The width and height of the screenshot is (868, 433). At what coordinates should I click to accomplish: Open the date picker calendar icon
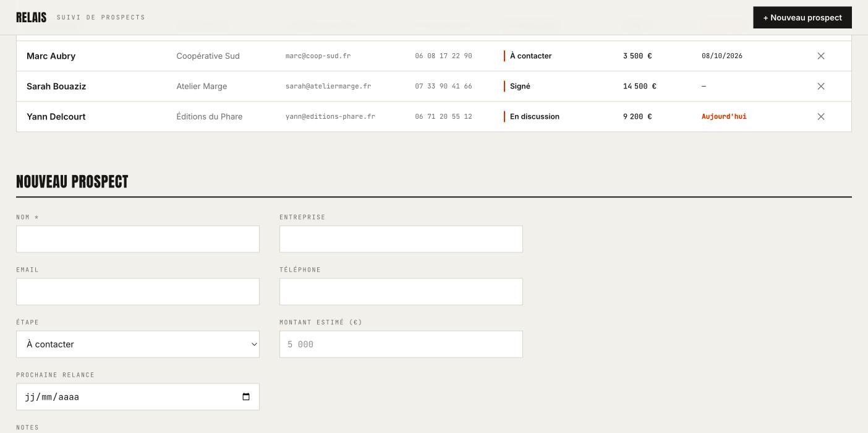pyautogui.click(x=246, y=397)
